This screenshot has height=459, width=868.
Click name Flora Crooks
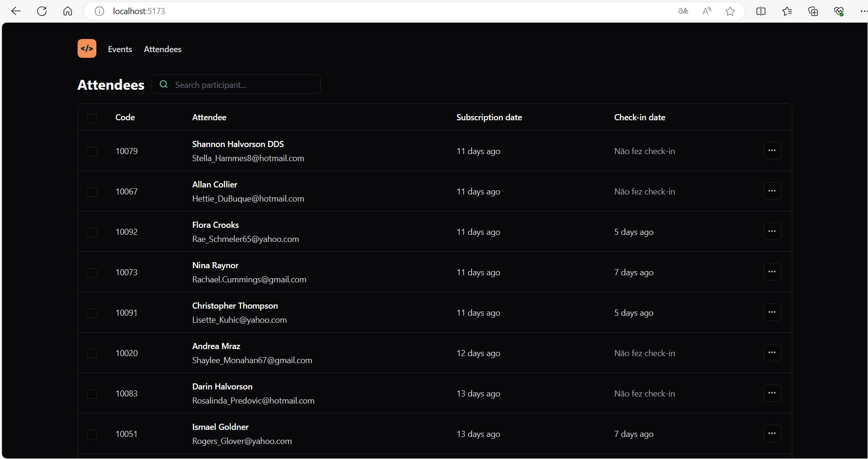tap(215, 225)
